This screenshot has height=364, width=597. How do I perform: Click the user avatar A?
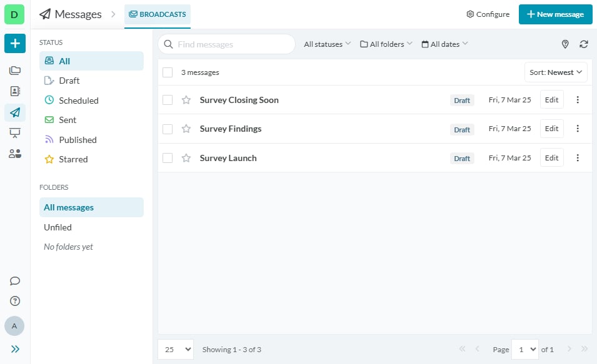tap(14, 326)
